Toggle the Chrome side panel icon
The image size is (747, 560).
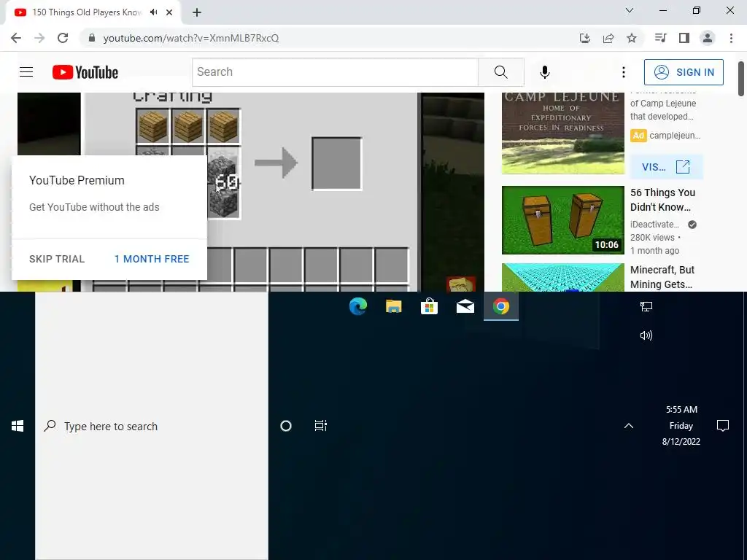point(684,38)
